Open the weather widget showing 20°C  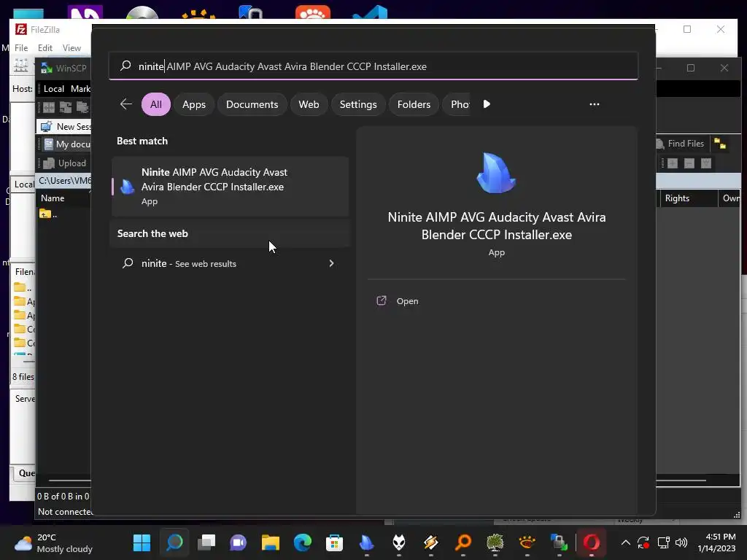(x=53, y=542)
